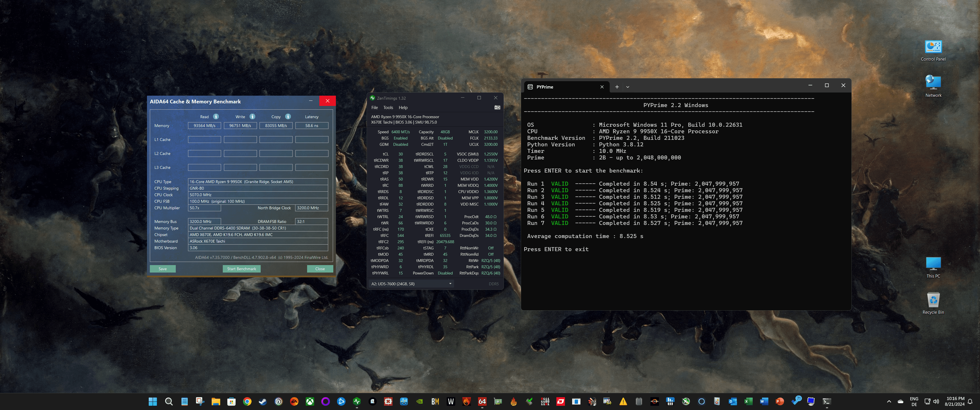Click the Save button in AIDA64

(162, 269)
